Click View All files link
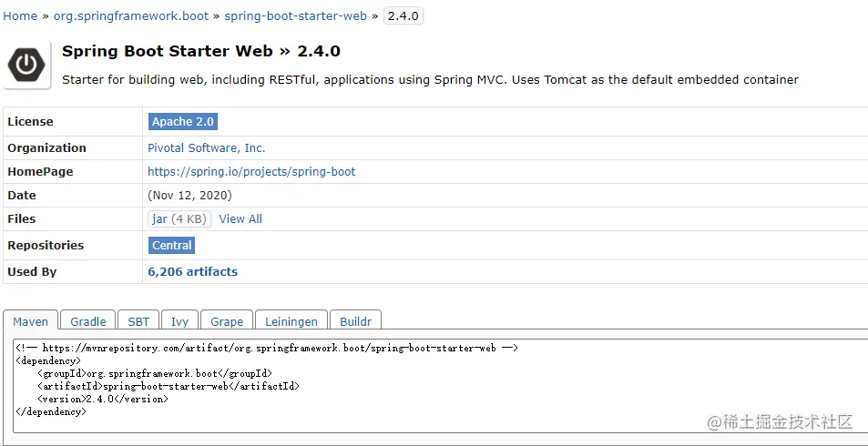Screen dimensions: 868x446 (x=240, y=218)
